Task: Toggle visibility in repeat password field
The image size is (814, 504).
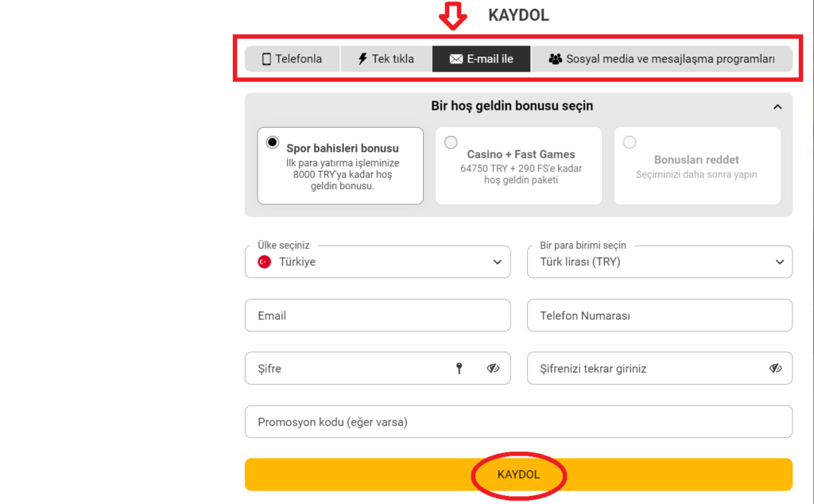Action: [x=775, y=369]
